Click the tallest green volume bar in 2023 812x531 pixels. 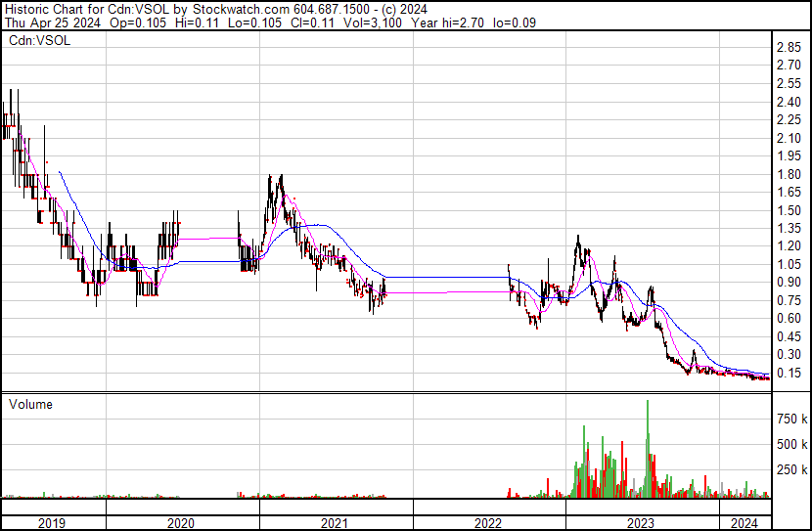[648, 448]
